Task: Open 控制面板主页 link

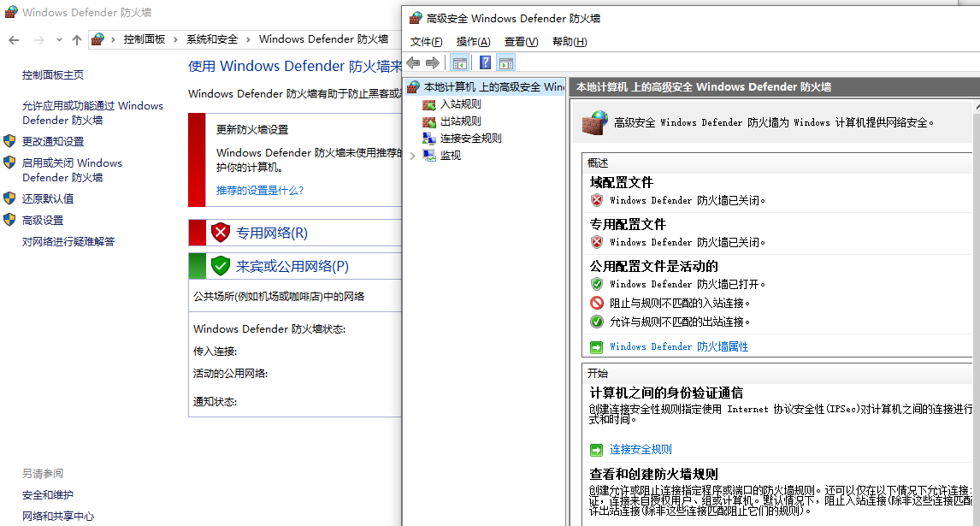Action: click(53, 75)
